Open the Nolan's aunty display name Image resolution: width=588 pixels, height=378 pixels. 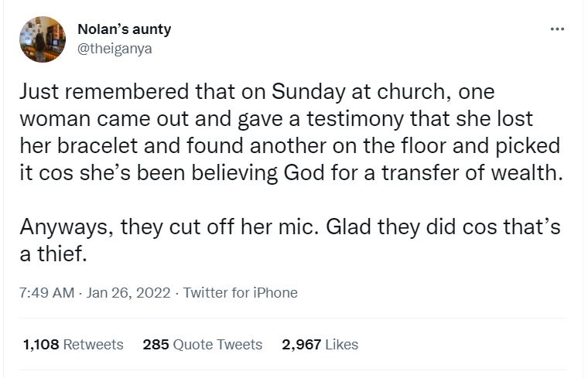[125, 29]
